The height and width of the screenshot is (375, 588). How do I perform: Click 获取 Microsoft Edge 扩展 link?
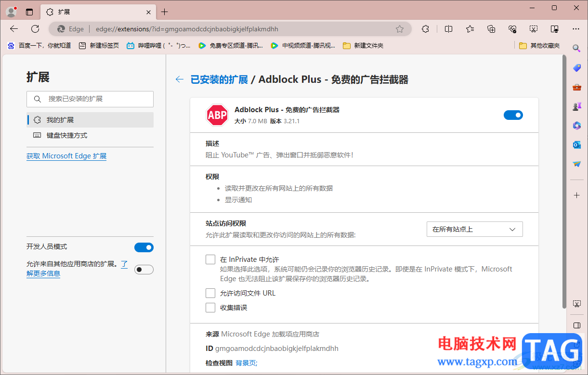coord(66,156)
